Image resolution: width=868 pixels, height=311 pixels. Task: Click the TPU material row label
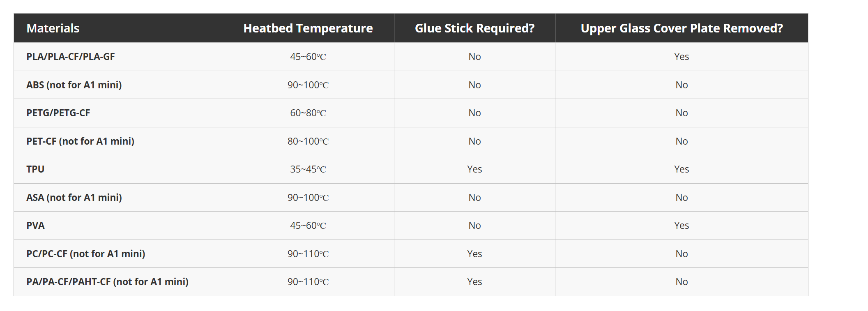pos(35,169)
